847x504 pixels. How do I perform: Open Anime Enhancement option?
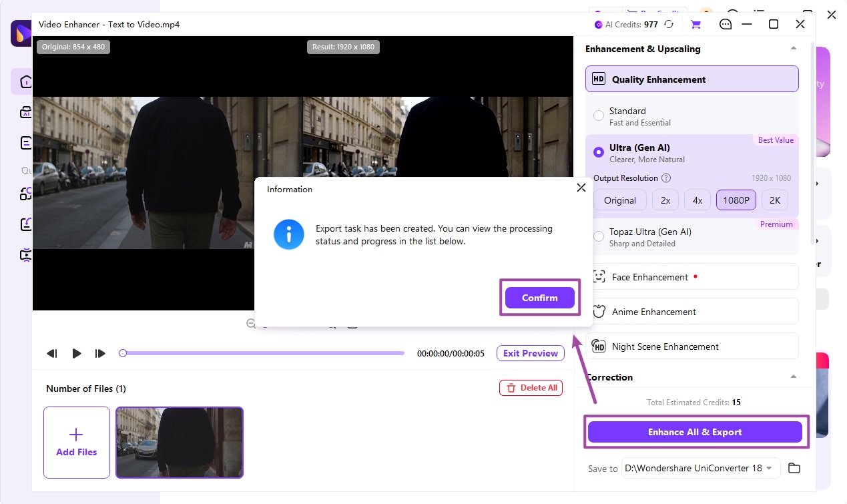click(x=692, y=311)
